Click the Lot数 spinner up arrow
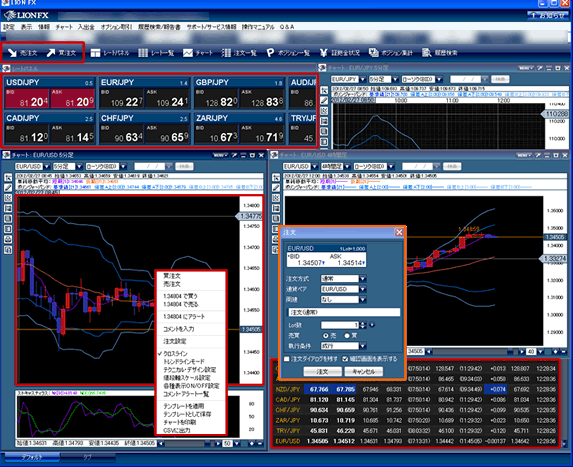The height and width of the screenshot is (467, 573). [362, 323]
